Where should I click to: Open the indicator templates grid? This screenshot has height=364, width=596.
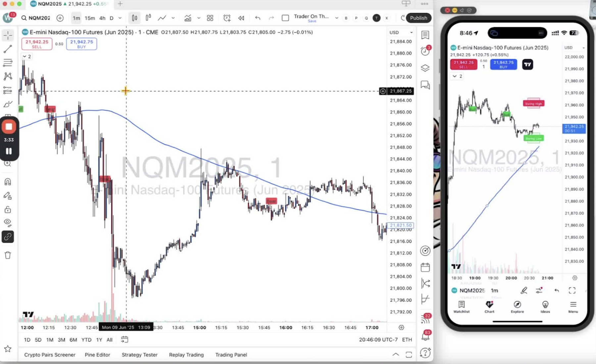[x=210, y=18]
